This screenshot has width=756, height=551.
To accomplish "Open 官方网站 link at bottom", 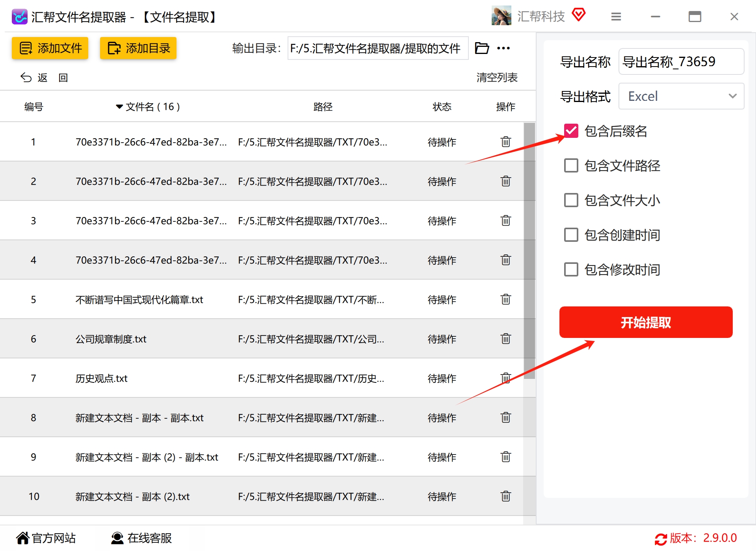I will 46,538.
